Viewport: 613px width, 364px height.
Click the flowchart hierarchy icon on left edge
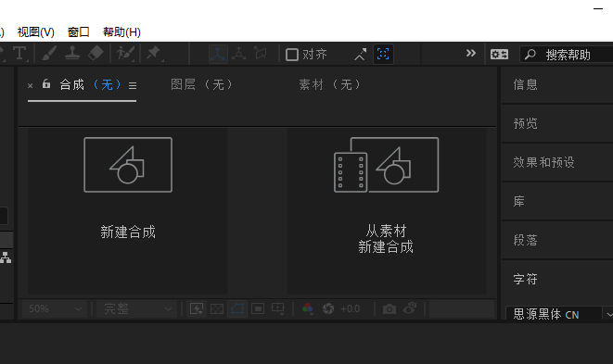pyautogui.click(x=6, y=257)
